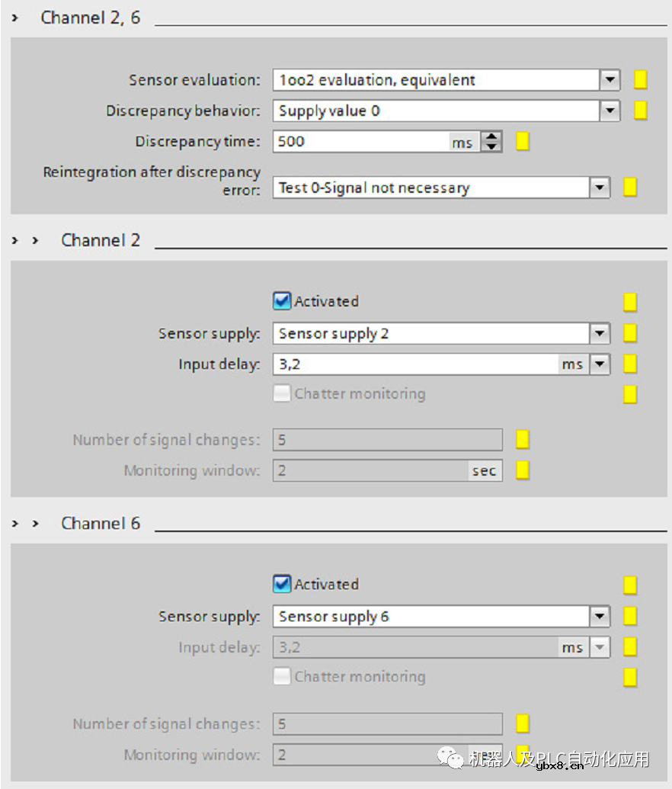672x789 pixels.
Task: Open the Discrepancy behavior dropdown
Action: pos(610,111)
